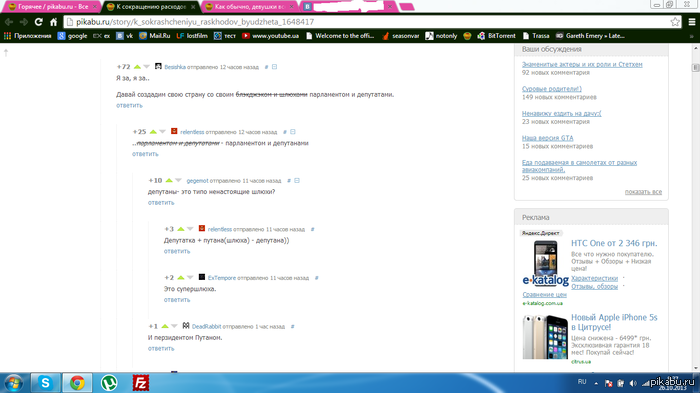Reply to Besishka's comment via ответить
This screenshot has width=700, height=393.
click(129, 105)
